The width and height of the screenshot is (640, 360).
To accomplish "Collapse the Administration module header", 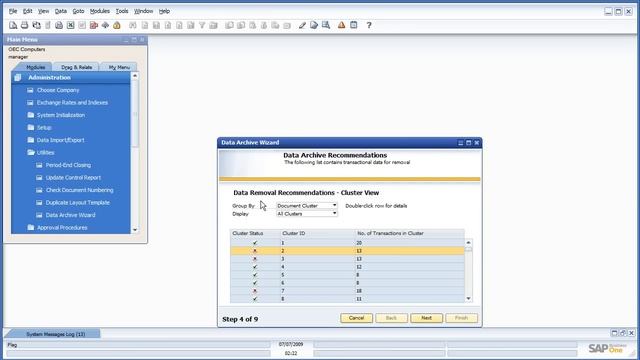I will tap(71, 78).
